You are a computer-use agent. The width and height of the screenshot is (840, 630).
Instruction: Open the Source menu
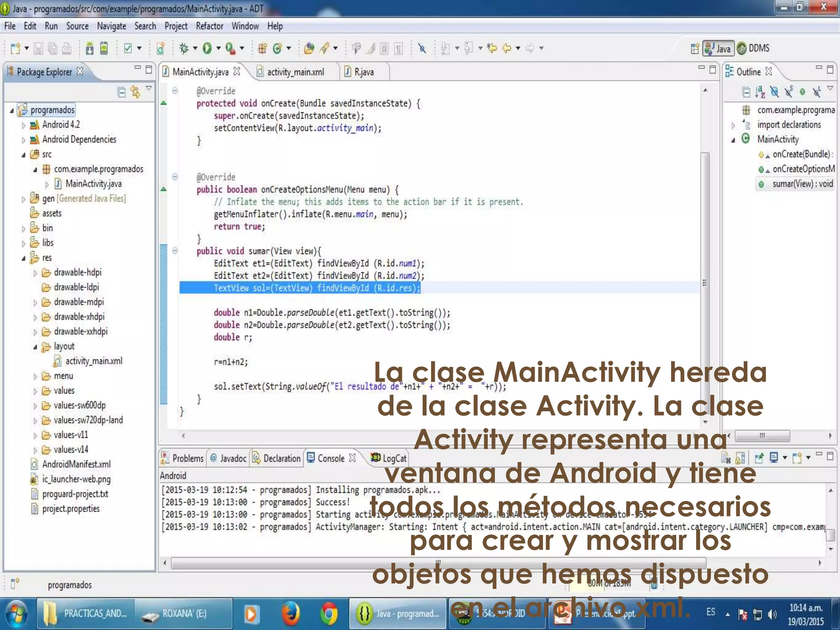[x=78, y=26]
